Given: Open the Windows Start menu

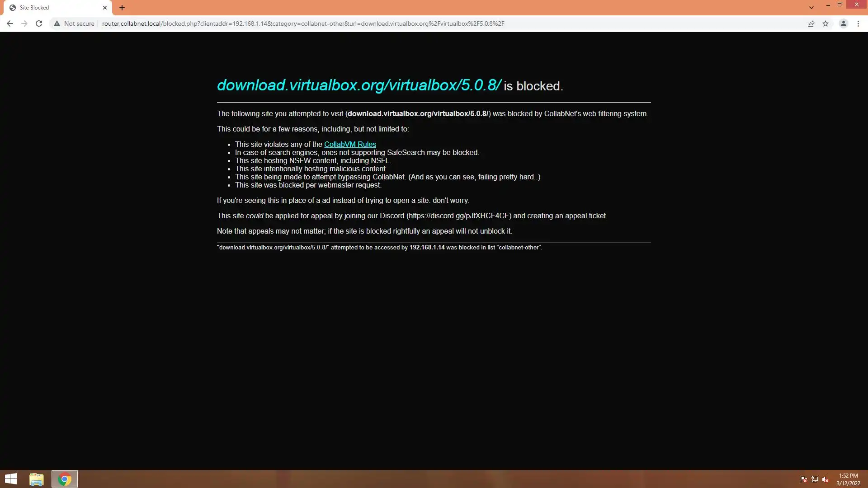Looking at the screenshot, I should 11,479.
